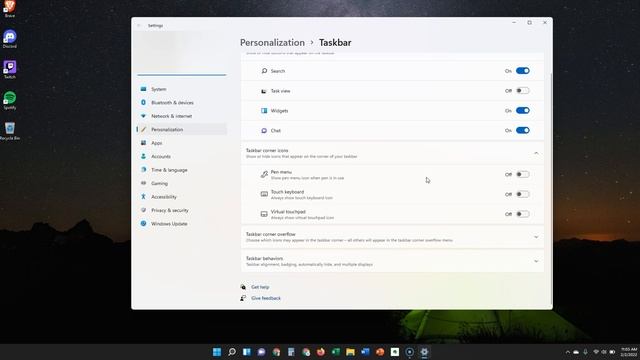Click the Get help link
This screenshot has width=640, height=360.
coord(260,287)
